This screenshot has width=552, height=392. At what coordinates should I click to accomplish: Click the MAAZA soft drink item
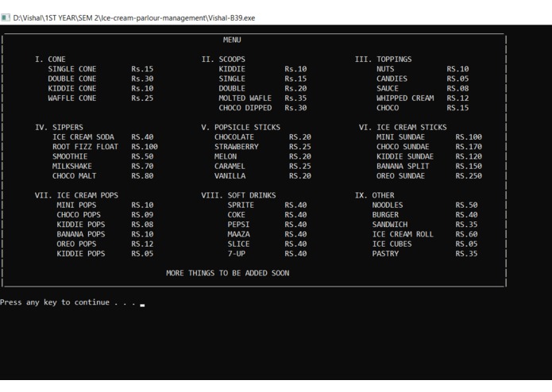(239, 235)
